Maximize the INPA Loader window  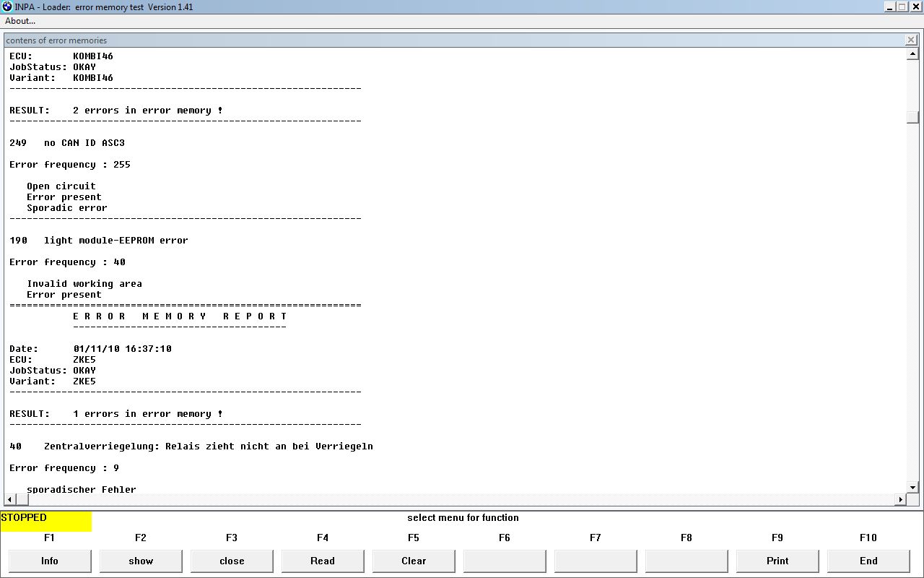(902, 7)
